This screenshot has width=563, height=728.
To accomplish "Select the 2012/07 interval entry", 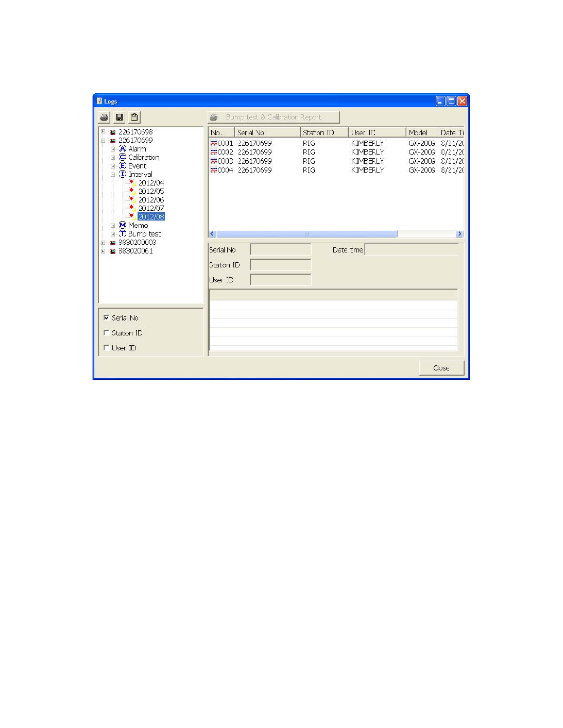I will tap(151, 208).
